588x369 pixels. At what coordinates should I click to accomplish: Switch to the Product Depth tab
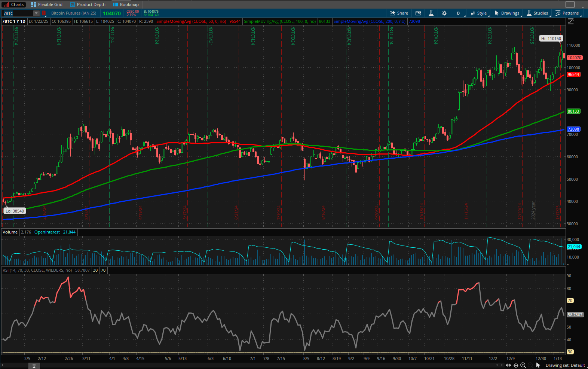tap(88, 4)
